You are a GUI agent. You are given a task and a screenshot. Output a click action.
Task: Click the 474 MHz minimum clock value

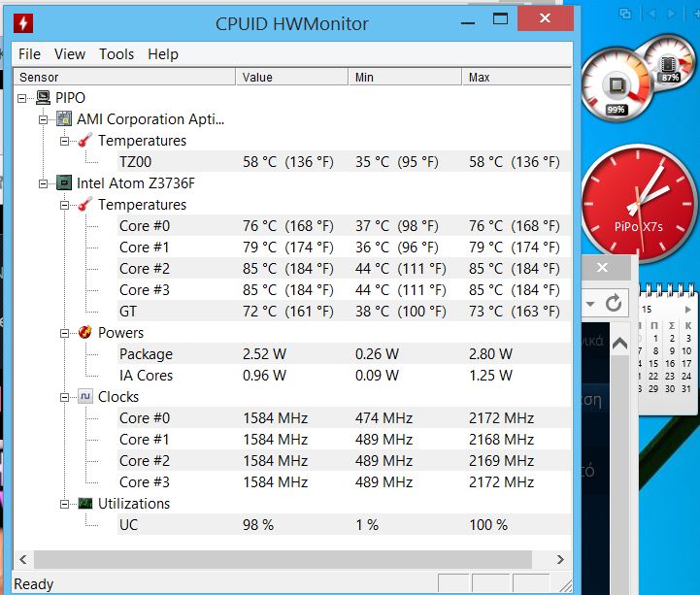point(383,417)
